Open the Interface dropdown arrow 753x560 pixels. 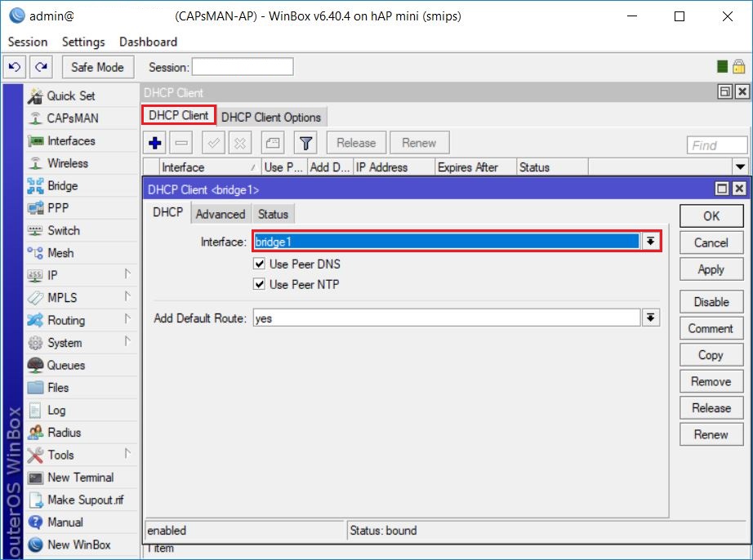click(650, 242)
